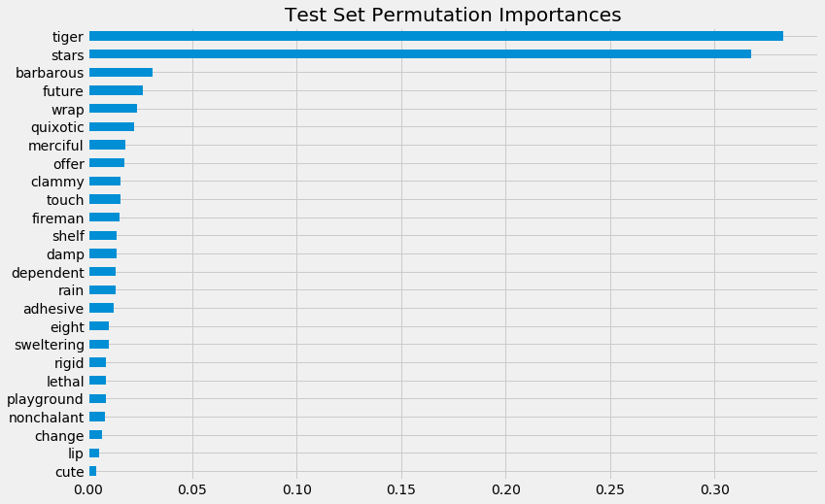Click the 'nonchalant' feature label
This screenshot has width=825, height=504.
(47, 418)
